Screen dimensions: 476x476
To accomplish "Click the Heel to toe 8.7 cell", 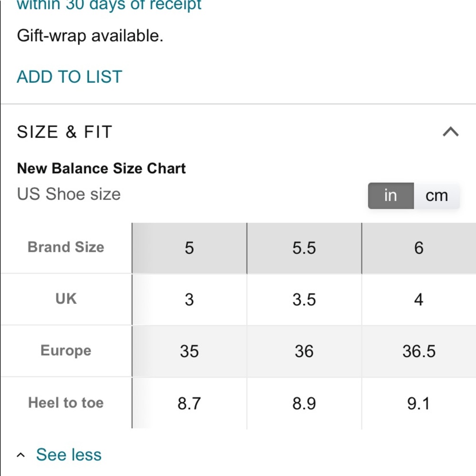I will 189,404.
